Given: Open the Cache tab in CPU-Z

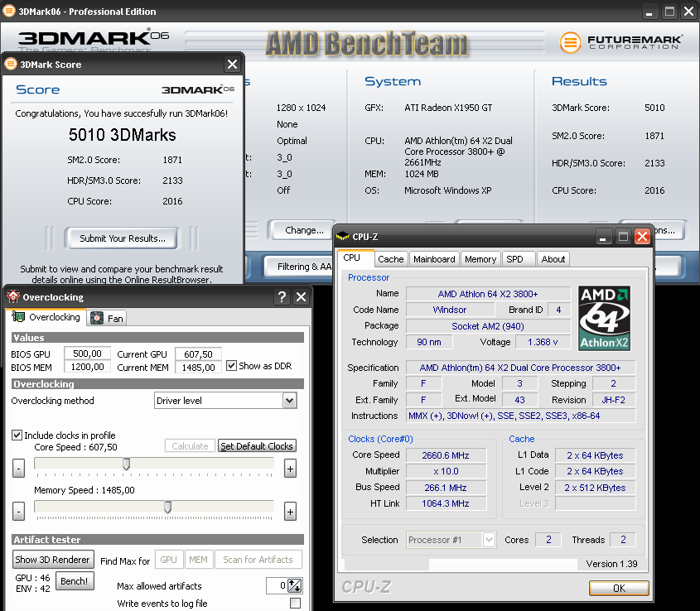Looking at the screenshot, I should [391, 259].
